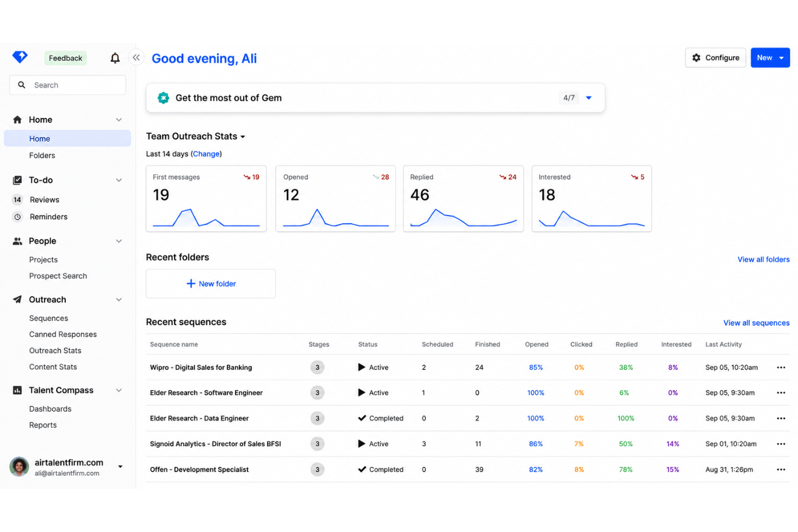Open Elder Research - Data Engineer sequence
Image resolution: width=798 pixels, height=532 pixels.
point(199,418)
